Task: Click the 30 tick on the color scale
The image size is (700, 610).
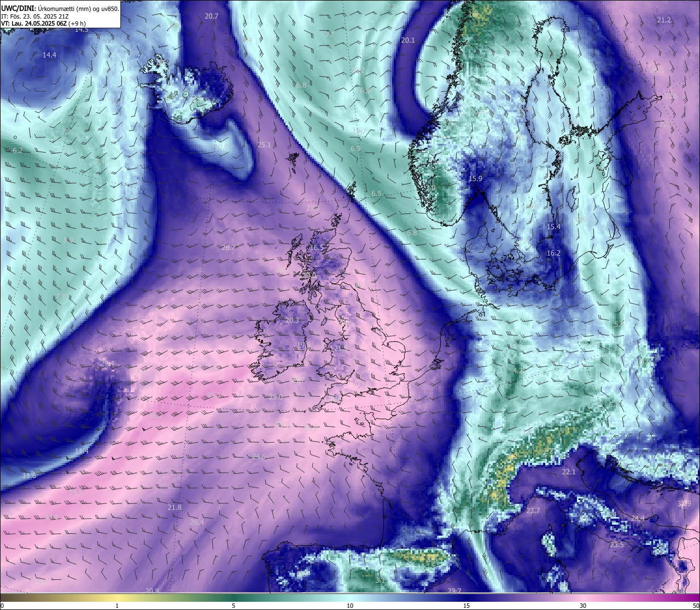Action: tap(584, 606)
